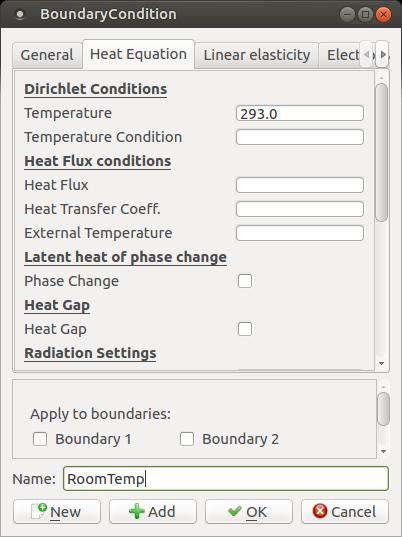Click the green plus Add icon

click(x=137, y=511)
